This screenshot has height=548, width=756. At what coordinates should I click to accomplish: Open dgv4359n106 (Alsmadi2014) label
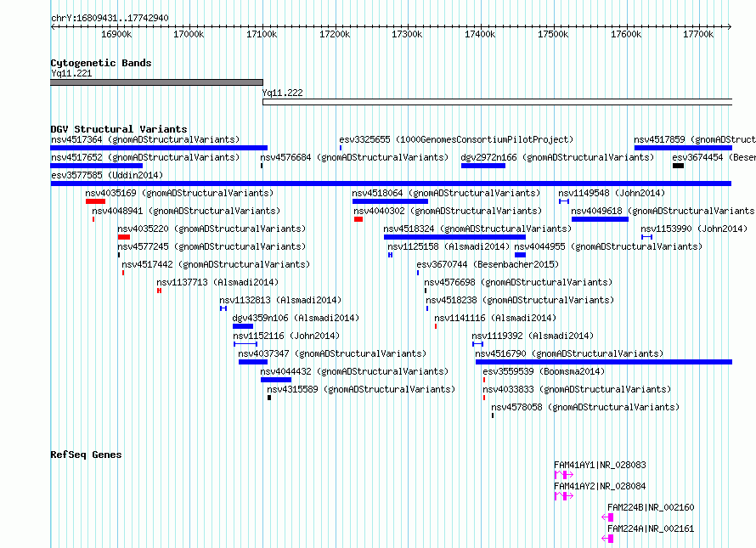point(296,318)
